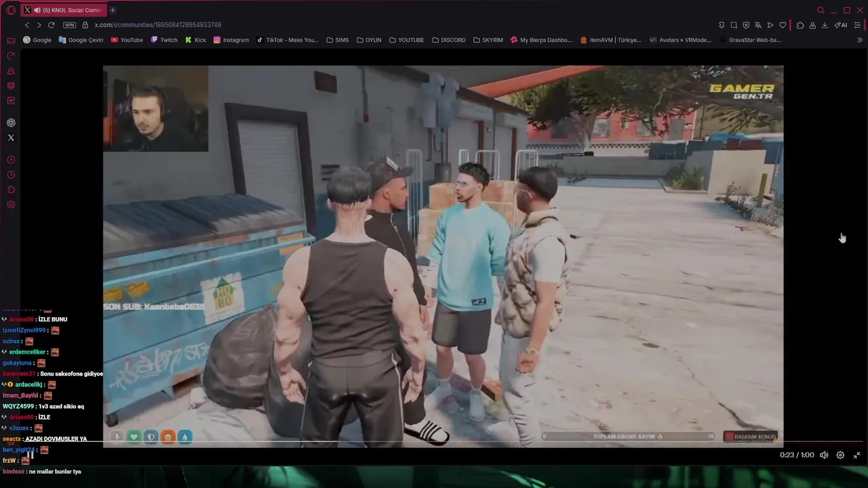Bookmark this page with heart icon
This screenshot has height=488, width=868.
(x=783, y=25)
